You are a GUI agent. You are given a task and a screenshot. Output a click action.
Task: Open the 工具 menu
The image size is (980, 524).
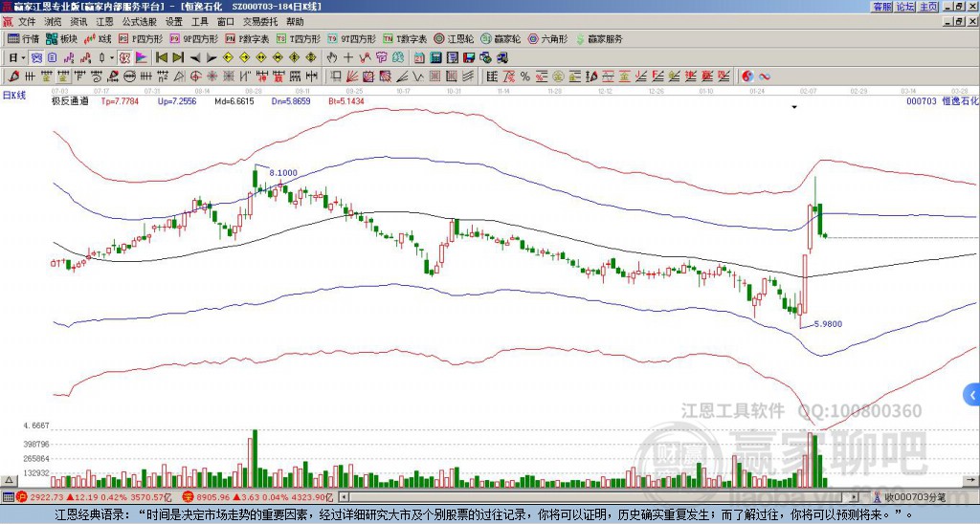coord(199,22)
